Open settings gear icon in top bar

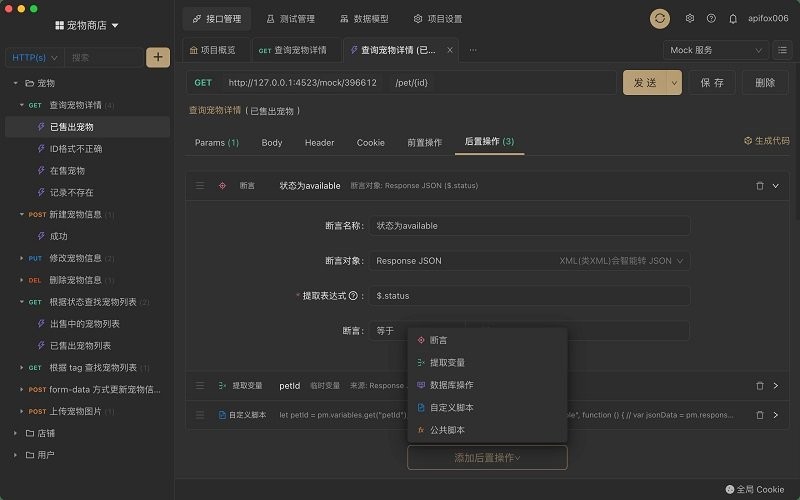click(x=689, y=18)
